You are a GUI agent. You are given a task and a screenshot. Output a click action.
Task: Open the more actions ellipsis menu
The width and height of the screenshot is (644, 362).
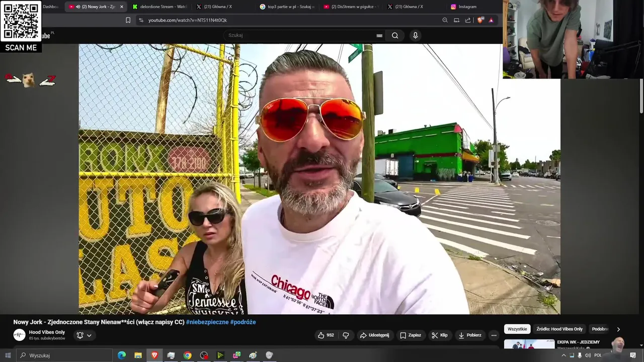pyautogui.click(x=494, y=335)
